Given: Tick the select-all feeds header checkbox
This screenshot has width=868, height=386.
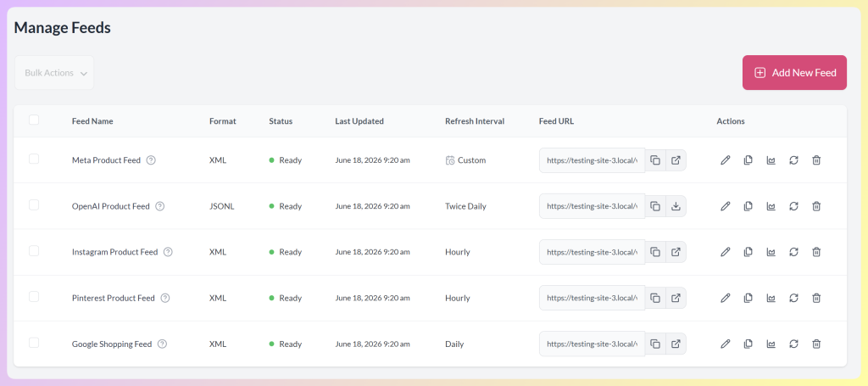Looking at the screenshot, I should (x=34, y=120).
